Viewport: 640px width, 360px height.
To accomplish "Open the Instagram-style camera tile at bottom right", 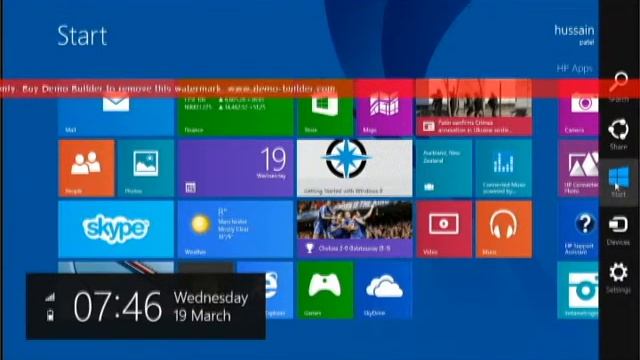I will point(578,290).
